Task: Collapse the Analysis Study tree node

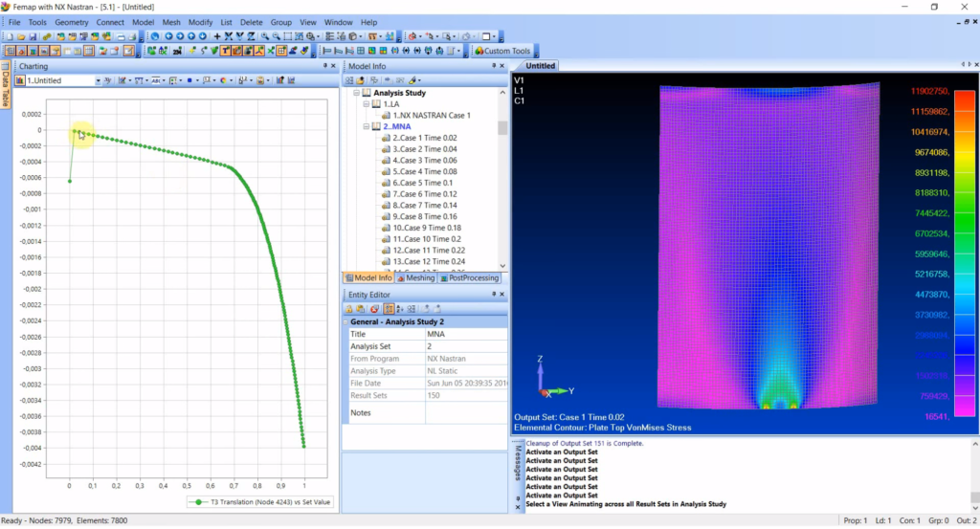Action: (x=356, y=93)
